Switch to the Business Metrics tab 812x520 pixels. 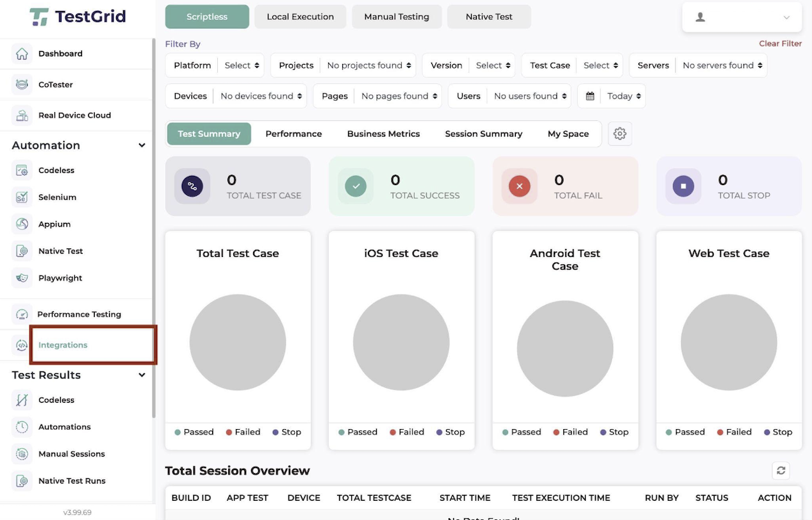pyautogui.click(x=383, y=134)
